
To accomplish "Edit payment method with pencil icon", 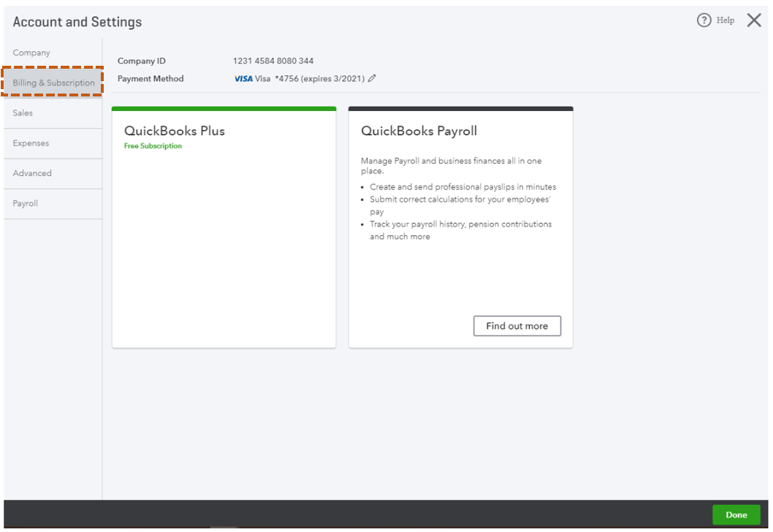I will click(372, 78).
